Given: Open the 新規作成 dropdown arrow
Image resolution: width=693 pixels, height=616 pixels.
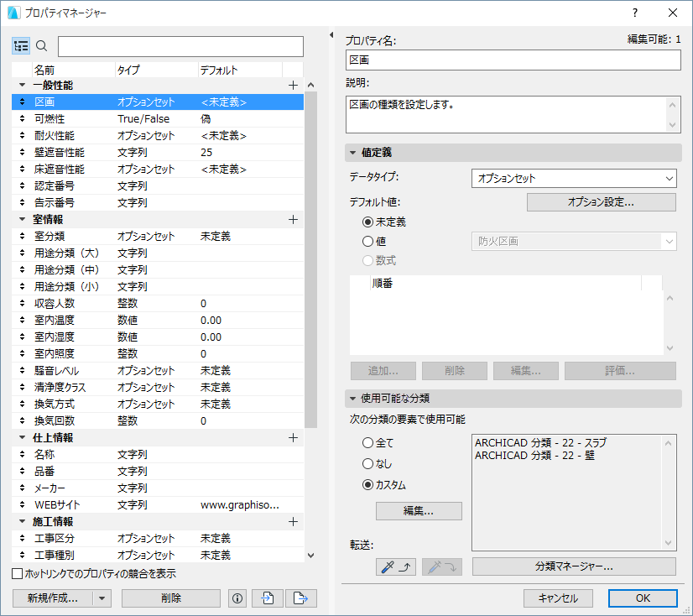Looking at the screenshot, I should coord(102,598).
